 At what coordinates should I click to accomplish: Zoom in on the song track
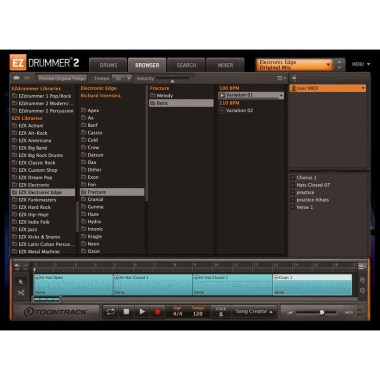(x=362, y=280)
